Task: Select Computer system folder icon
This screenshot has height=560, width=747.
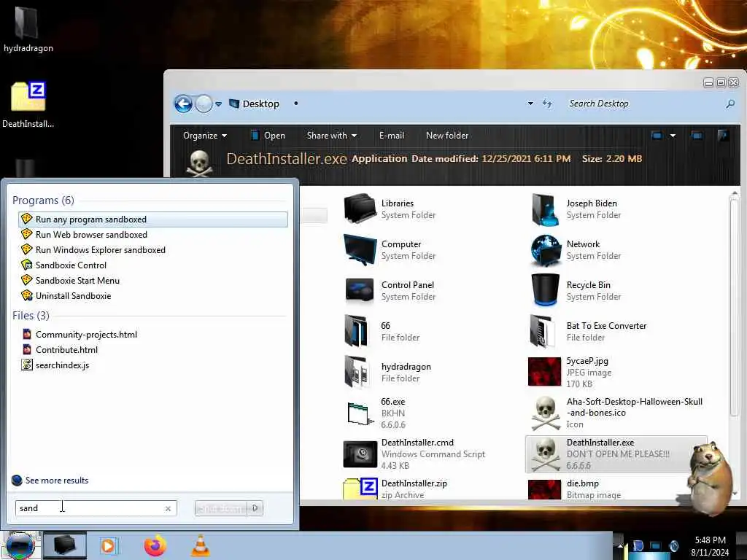Action: click(360, 249)
